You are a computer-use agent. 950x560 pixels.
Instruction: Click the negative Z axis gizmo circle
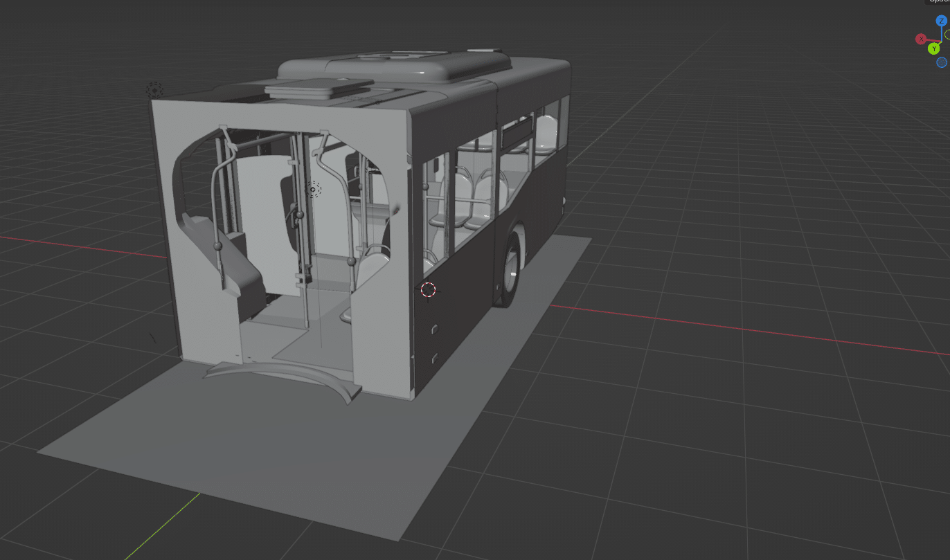(942, 62)
